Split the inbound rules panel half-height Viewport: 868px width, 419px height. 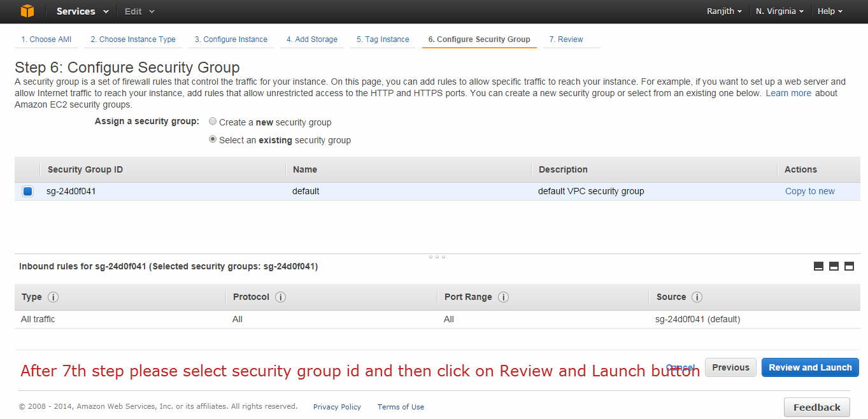pos(834,267)
